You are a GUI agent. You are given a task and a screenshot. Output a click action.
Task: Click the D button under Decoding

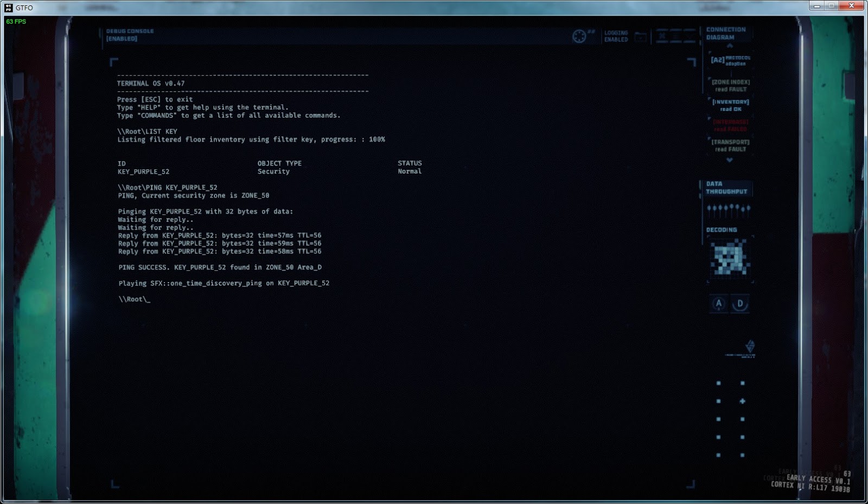(740, 303)
